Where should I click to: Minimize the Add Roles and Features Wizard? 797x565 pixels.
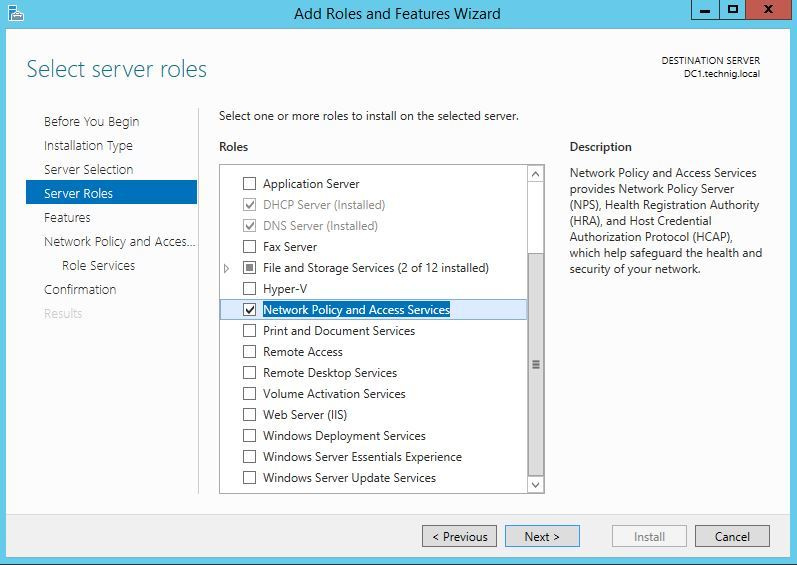pos(705,11)
